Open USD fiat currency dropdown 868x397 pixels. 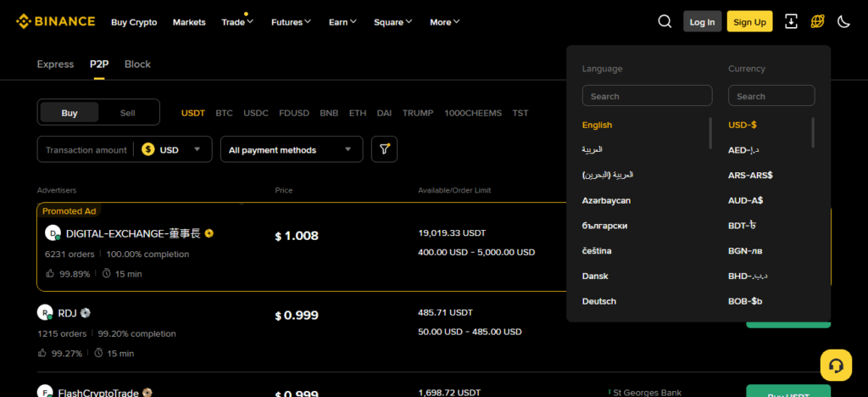pyautogui.click(x=171, y=149)
